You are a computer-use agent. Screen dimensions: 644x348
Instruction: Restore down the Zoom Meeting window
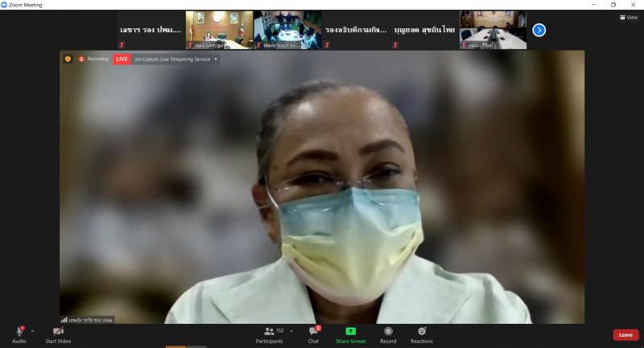point(613,5)
